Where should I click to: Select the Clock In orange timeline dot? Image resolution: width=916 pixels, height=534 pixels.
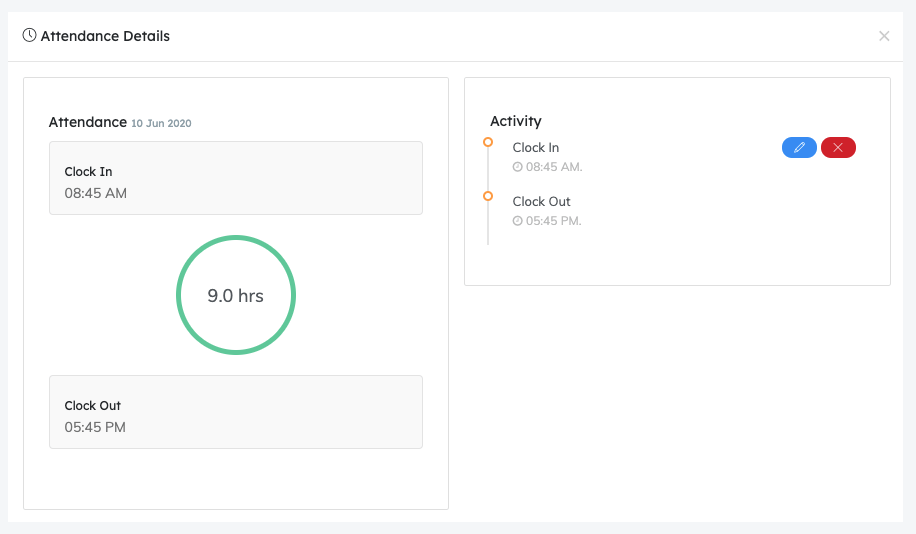pyautogui.click(x=488, y=142)
